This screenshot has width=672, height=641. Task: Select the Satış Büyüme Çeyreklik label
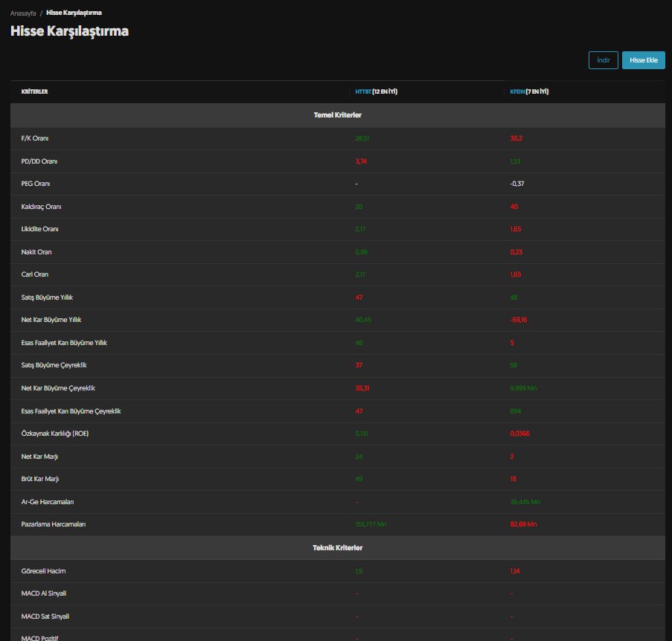coord(54,365)
